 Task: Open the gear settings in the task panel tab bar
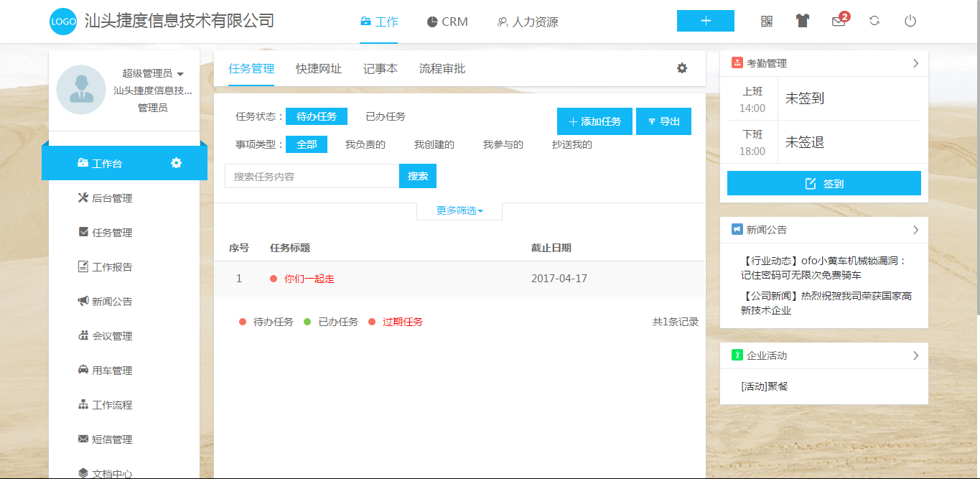(x=682, y=68)
